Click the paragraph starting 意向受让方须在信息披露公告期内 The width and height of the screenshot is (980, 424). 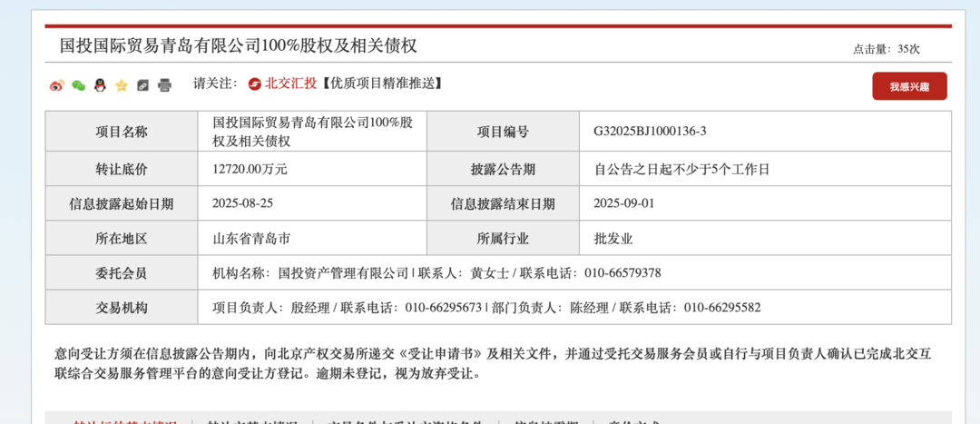(493, 365)
